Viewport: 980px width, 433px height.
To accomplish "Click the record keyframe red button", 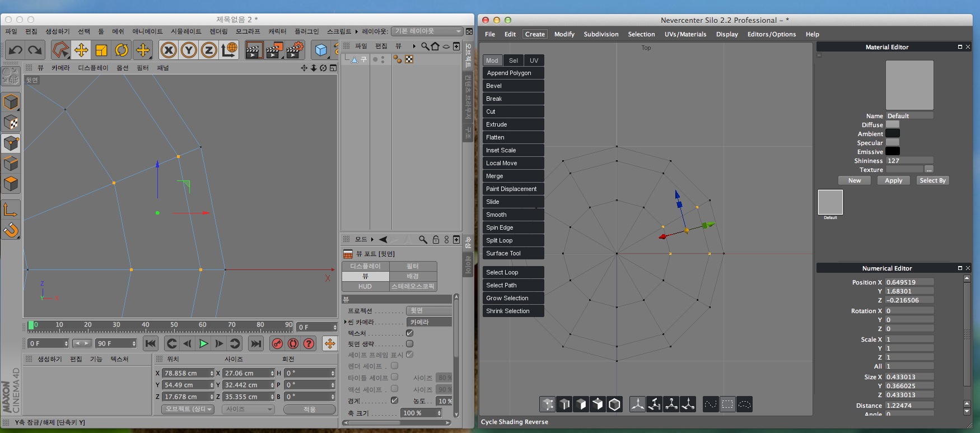I will coord(277,343).
